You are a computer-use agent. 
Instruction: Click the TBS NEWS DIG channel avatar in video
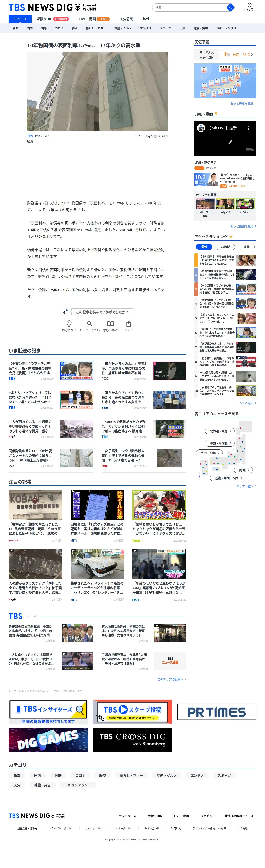(201, 128)
